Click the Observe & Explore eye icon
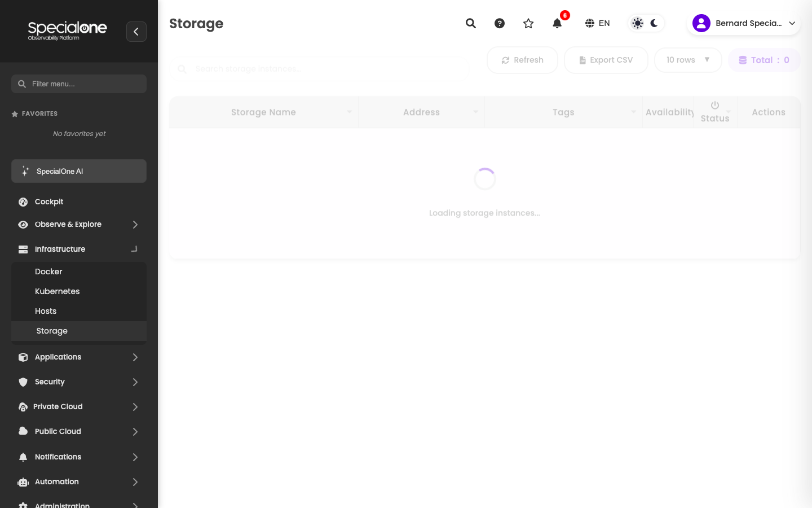The height and width of the screenshot is (508, 812). (x=23, y=225)
